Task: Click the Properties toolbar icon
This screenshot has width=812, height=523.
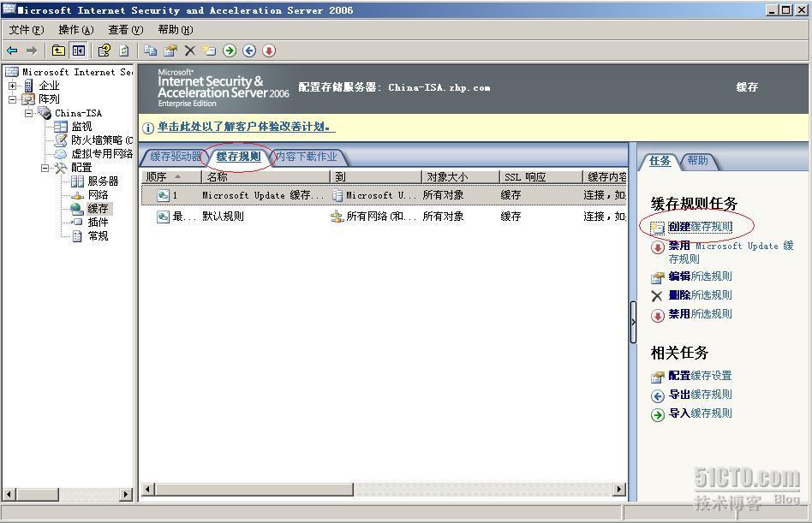Action: 170,51
